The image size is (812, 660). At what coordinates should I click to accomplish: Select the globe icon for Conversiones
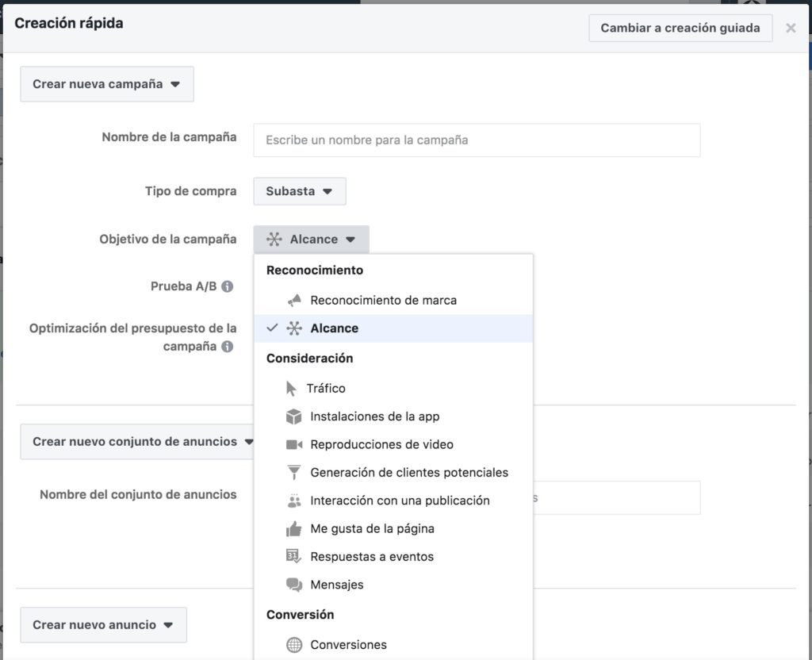pyautogui.click(x=294, y=645)
